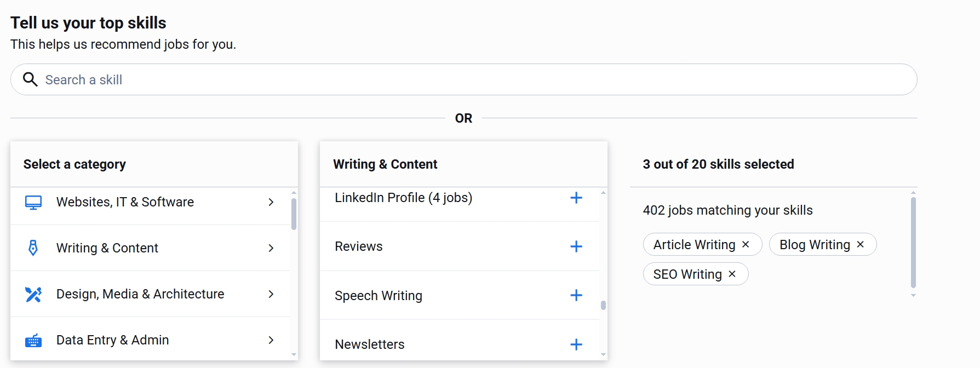Focus the Search a skill field

(463, 79)
